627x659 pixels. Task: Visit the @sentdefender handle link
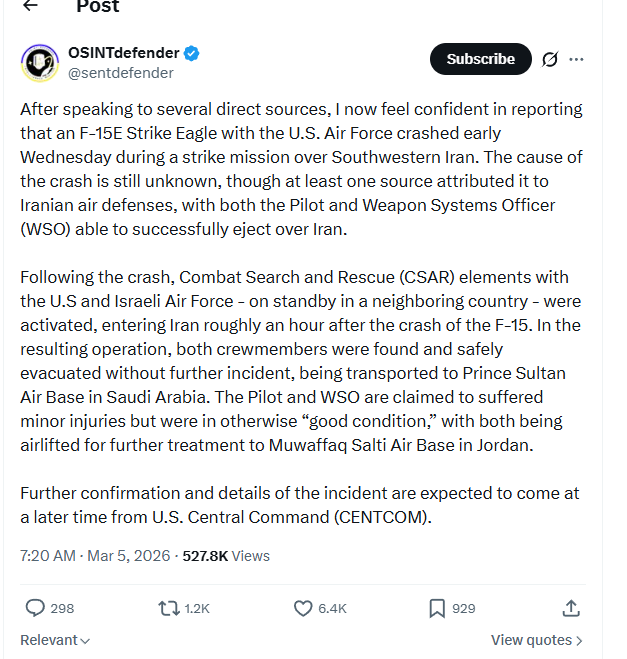coord(120,73)
